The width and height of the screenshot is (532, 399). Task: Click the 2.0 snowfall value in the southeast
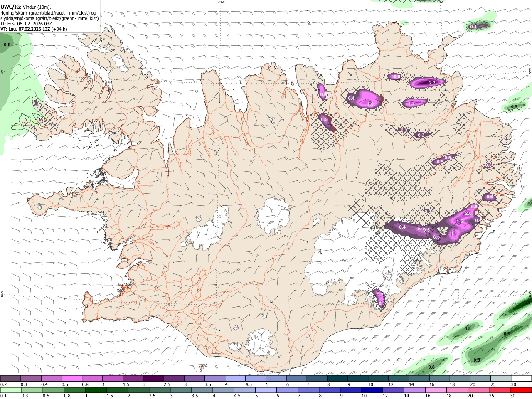468,213
